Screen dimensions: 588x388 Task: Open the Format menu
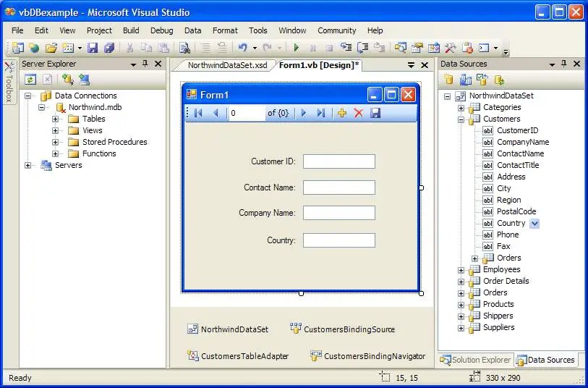click(x=225, y=30)
